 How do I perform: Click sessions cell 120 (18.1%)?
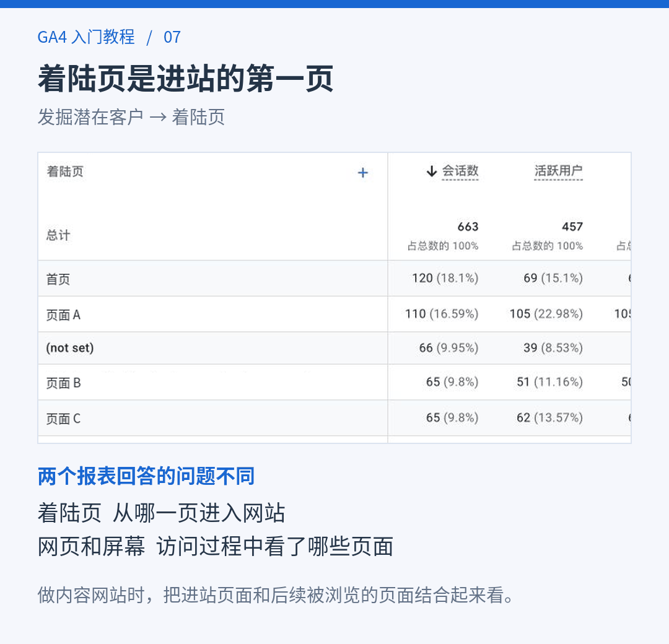coord(445,278)
